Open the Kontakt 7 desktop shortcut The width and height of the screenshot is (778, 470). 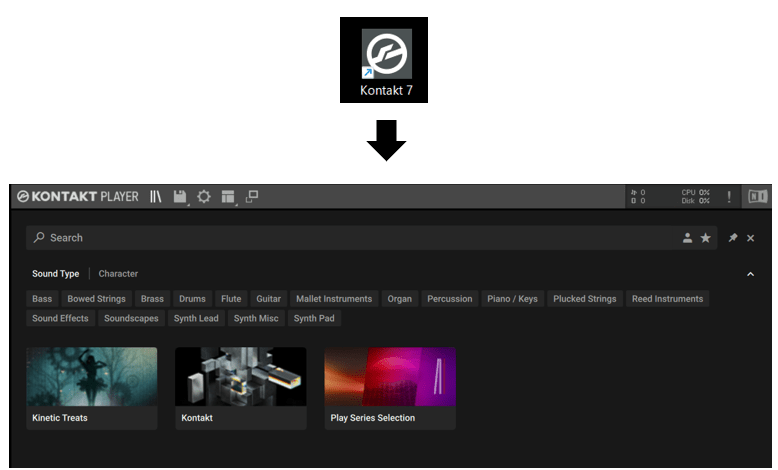[x=386, y=61]
